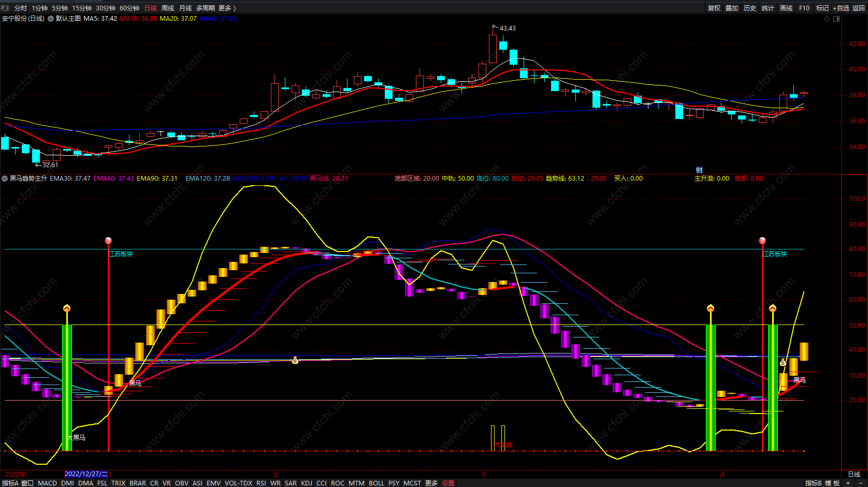868x487 pixels.
Task: Click the minus zoom icon at bottom right
Action: point(861,483)
